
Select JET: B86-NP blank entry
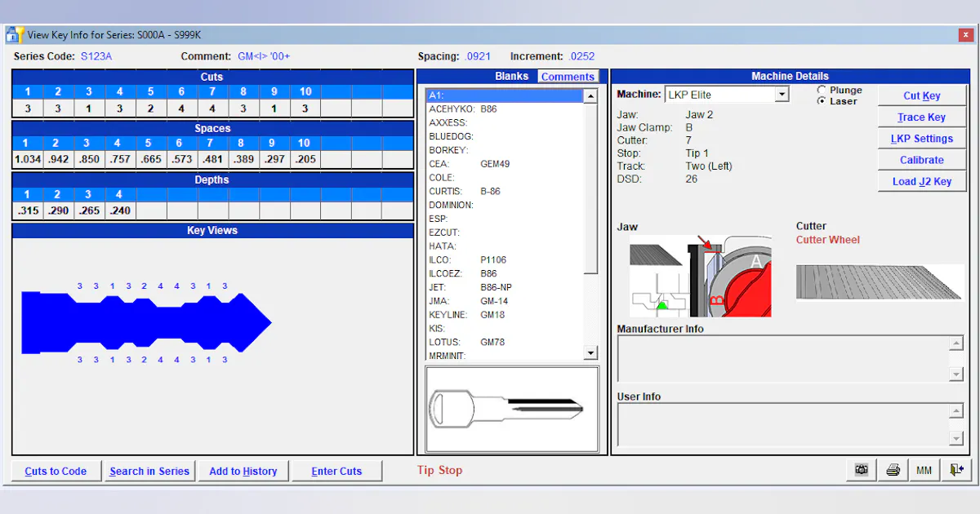[x=505, y=287]
